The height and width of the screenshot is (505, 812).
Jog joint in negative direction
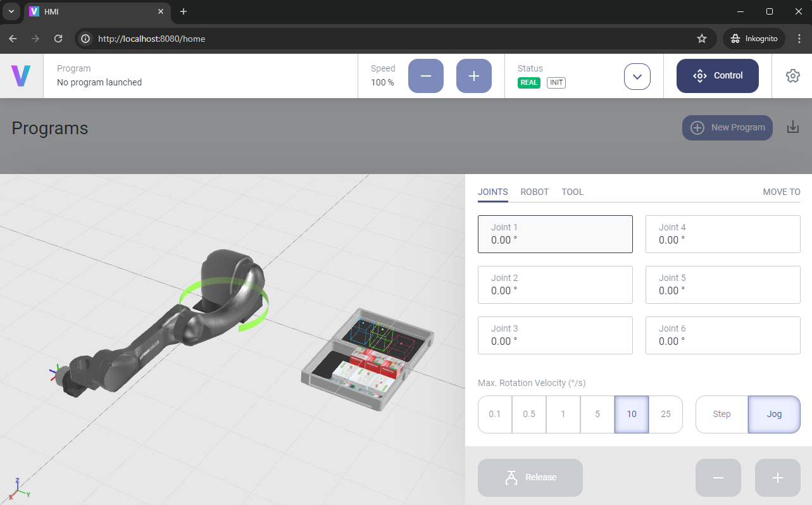[x=718, y=478]
